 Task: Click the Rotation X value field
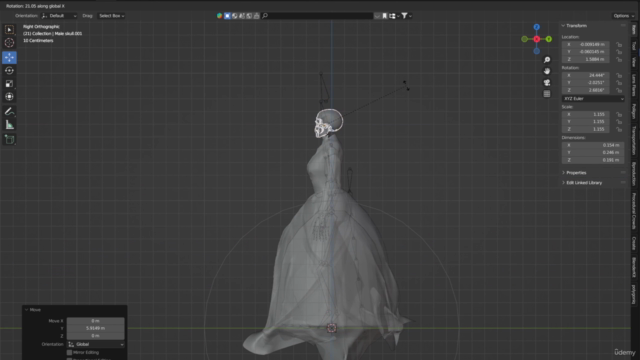coord(585,75)
